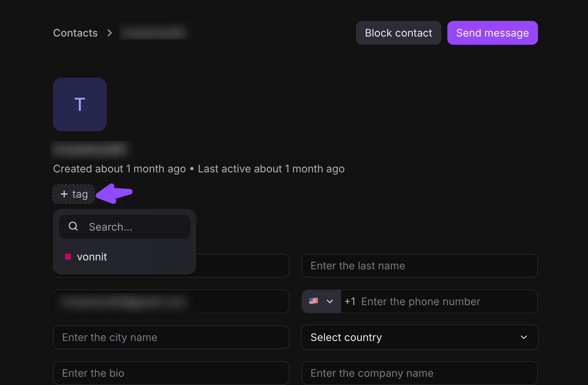Click the magnifying glass search icon
The image size is (588, 385).
click(x=73, y=226)
